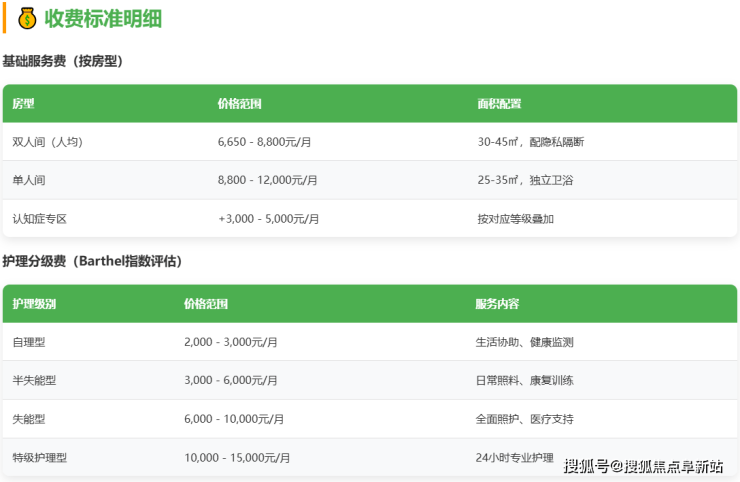Viewport: 740px width, 482px height.
Task: Click the 搜狐号@搜狐焦点阜新站 watermark
Action: (x=643, y=466)
